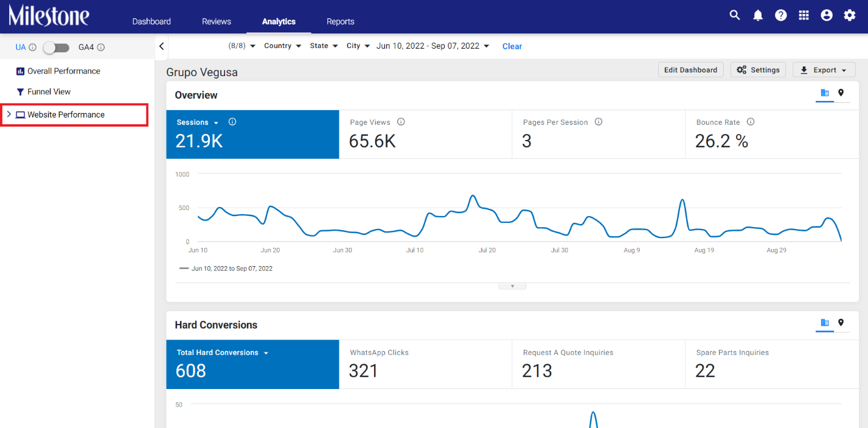Open the notifications bell icon
868x428 pixels.
coord(758,16)
